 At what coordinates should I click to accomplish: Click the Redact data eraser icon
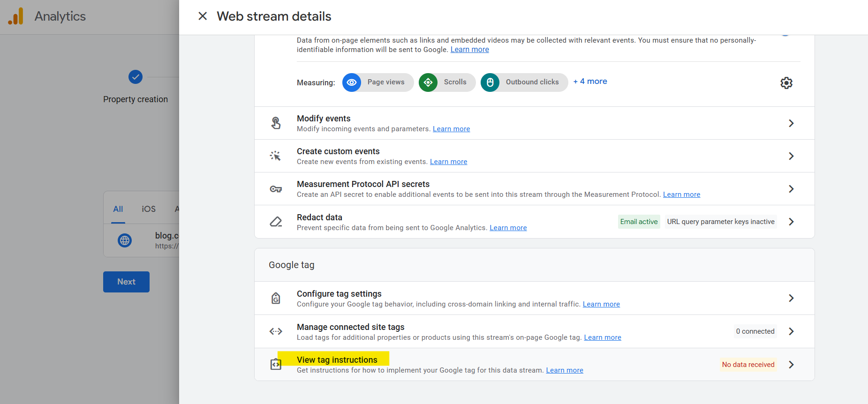pyautogui.click(x=276, y=222)
